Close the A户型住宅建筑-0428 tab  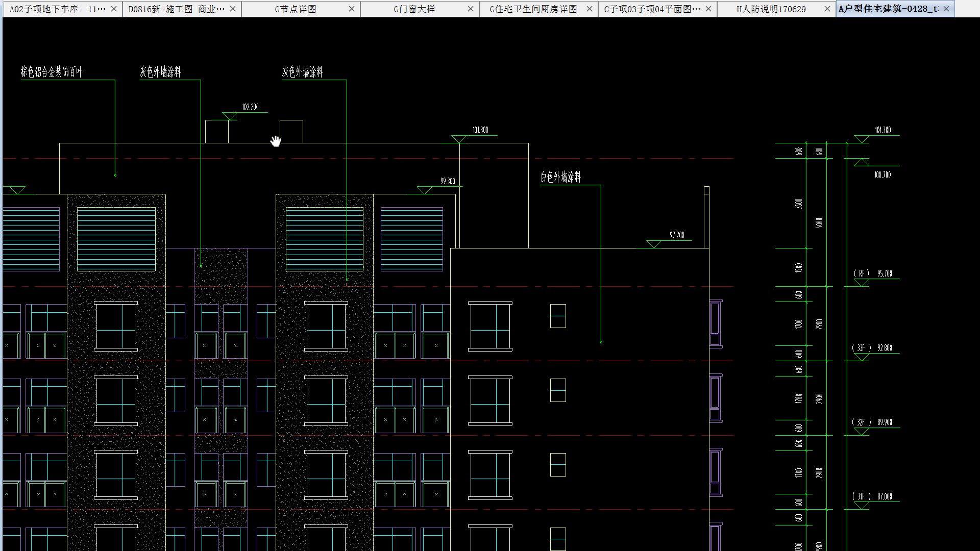pyautogui.click(x=946, y=9)
